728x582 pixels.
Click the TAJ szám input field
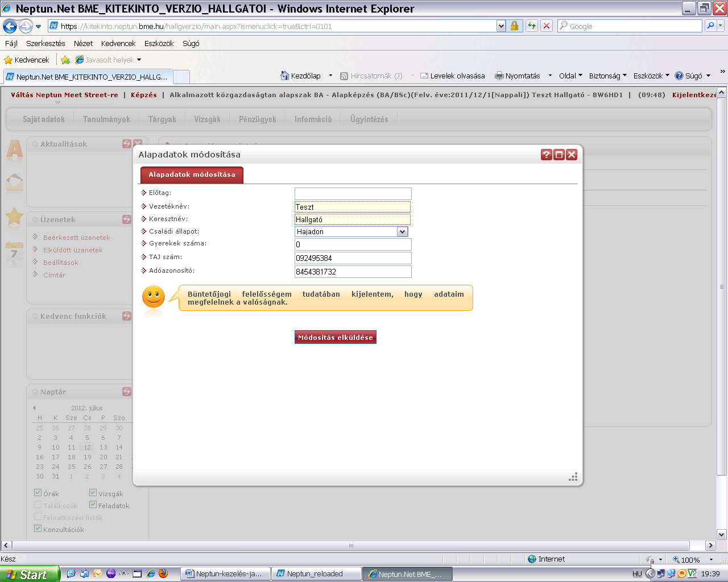click(353, 258)
